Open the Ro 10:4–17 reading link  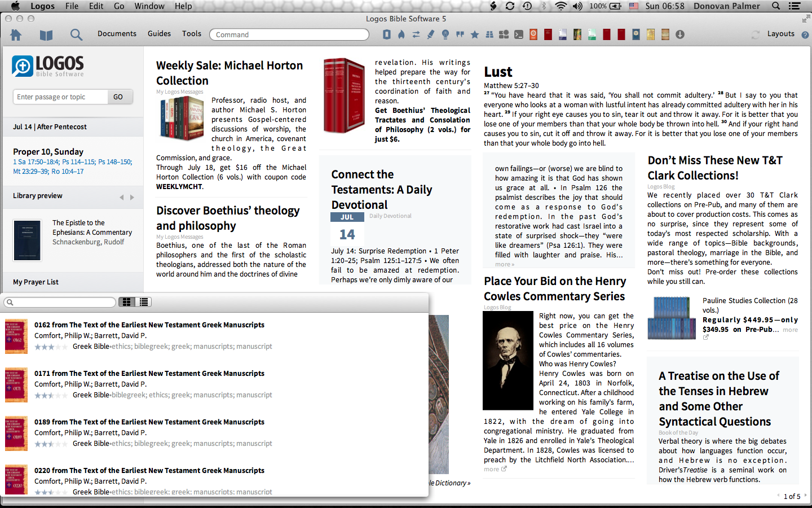(x=68, y=172)
